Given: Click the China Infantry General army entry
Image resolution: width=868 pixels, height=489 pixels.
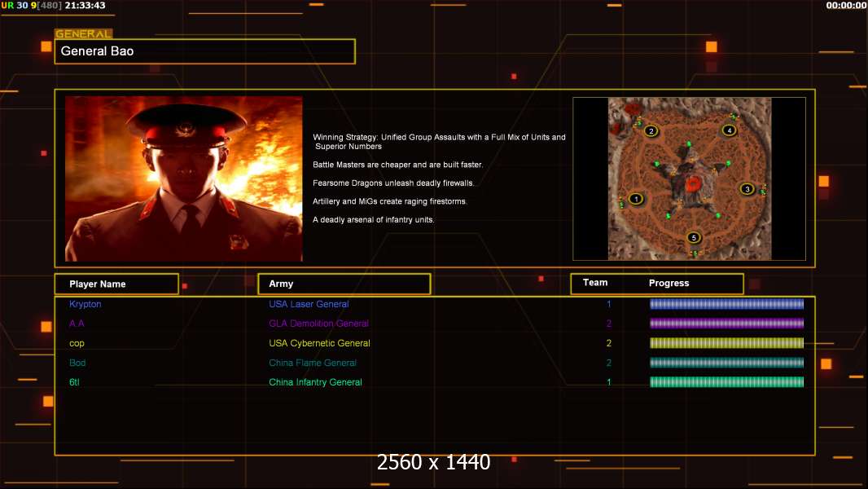Looking at the screenshot, I should tap(316, 382).
